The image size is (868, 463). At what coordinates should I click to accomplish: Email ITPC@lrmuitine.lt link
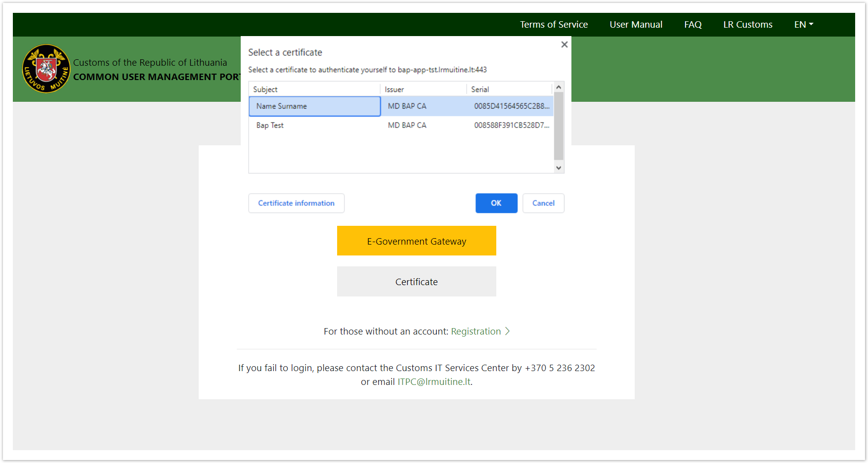coord(434,381)
